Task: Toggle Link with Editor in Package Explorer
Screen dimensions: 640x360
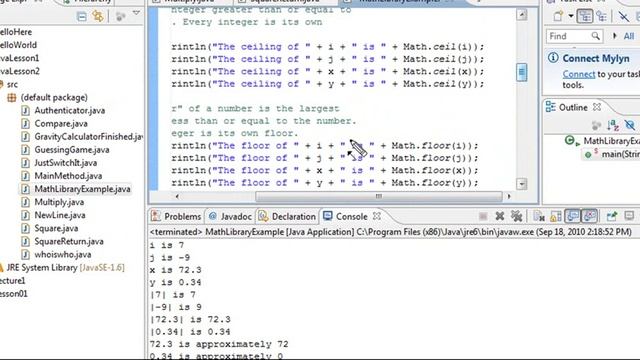Action: point(98,16)
